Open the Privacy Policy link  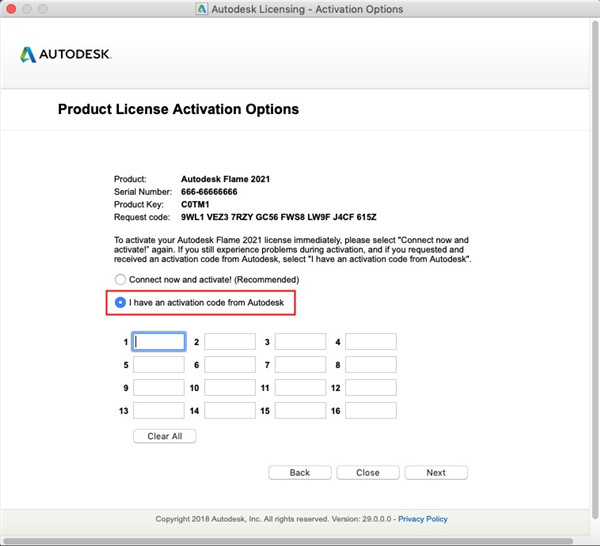point(423,519)
